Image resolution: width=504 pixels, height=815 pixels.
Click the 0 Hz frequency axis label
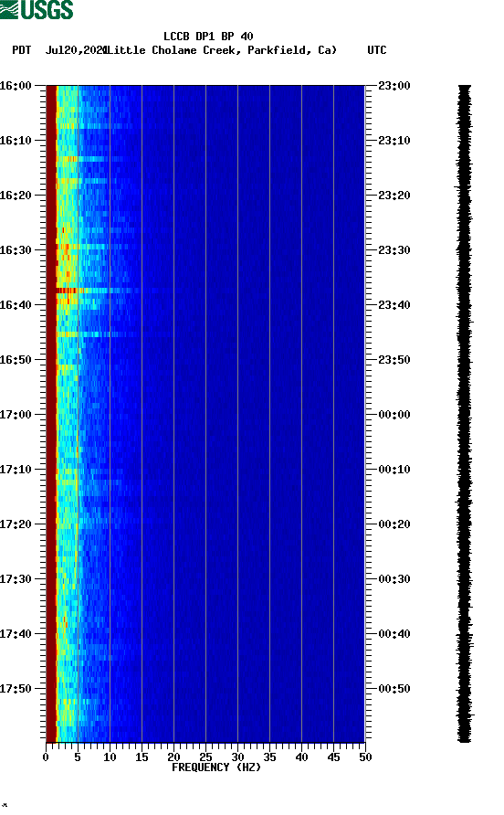[x=46, y=757]
